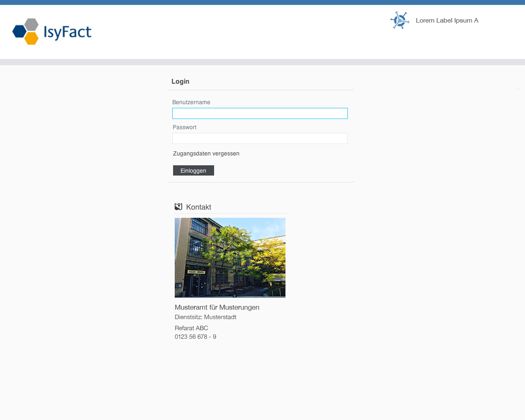Click the blue network icon in header
Viewport: 525px width, 420px height.
point(400,20)
